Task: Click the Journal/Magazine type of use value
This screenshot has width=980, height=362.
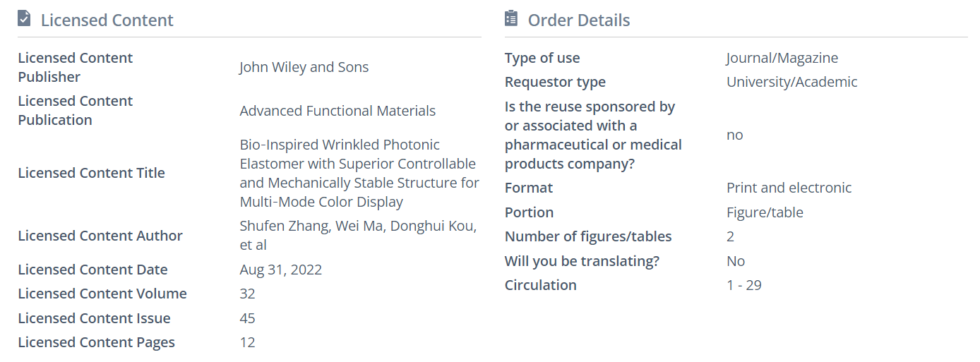Action: click(x=782, y=58)
